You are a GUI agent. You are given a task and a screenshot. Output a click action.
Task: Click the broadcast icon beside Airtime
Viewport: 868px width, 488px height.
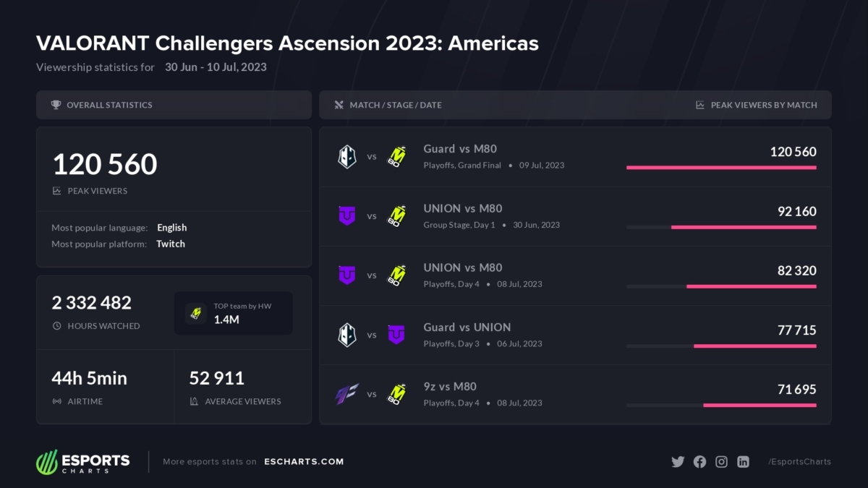click(x=57, y=401)
